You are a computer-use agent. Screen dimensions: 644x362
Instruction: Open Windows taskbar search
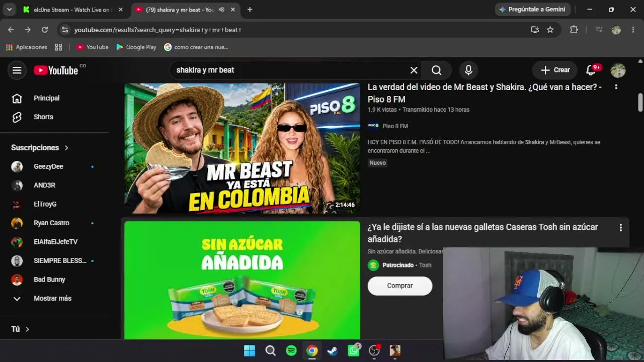(x=271, y=350)
